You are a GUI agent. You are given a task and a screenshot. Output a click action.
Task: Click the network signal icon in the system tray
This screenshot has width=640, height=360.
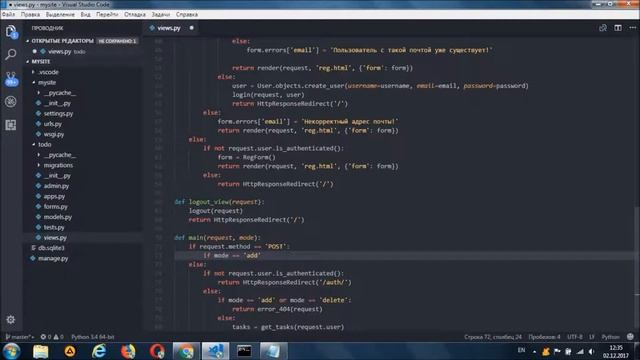click(x=580, y=351)
